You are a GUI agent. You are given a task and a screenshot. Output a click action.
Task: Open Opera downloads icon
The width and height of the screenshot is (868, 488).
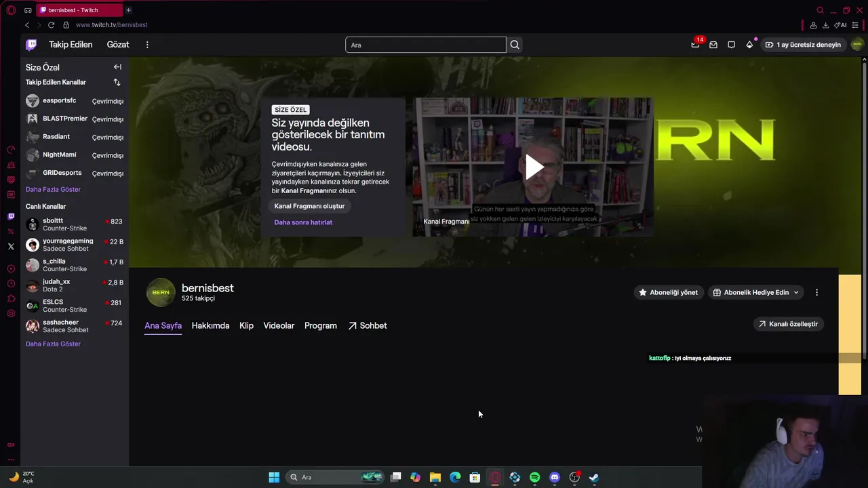click(825, 25)
